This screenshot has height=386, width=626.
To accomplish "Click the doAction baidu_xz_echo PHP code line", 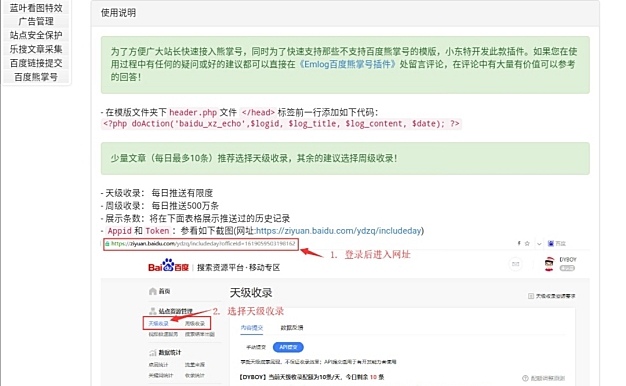I will point(281,124).
